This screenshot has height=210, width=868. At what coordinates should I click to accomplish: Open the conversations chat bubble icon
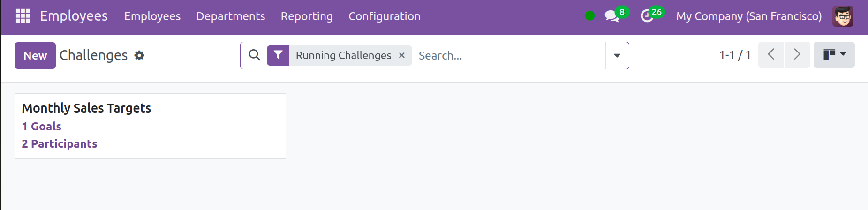611,16
